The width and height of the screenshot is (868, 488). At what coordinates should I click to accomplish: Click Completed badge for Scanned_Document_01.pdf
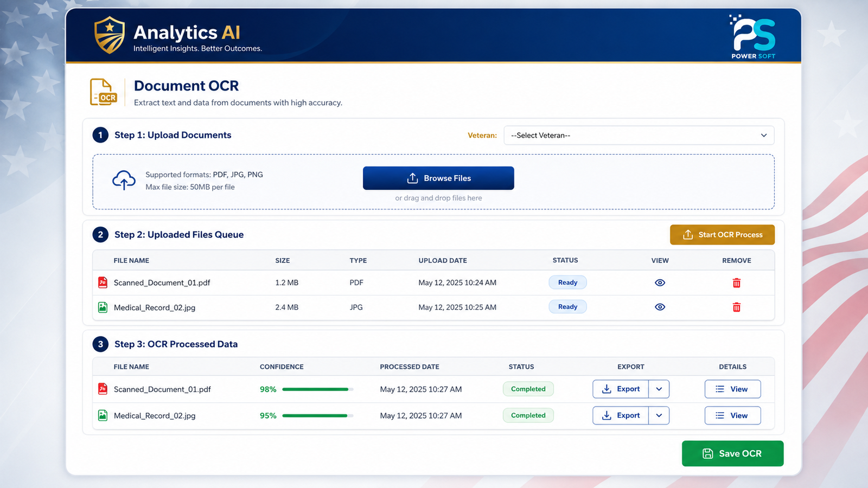(528, 389)
